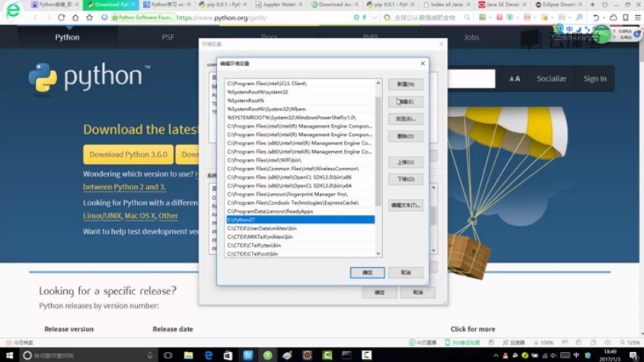Click the path list scrollbar thumb
Image resolution: width=644 pixels, height=362 pixels.
coord(378,152)
